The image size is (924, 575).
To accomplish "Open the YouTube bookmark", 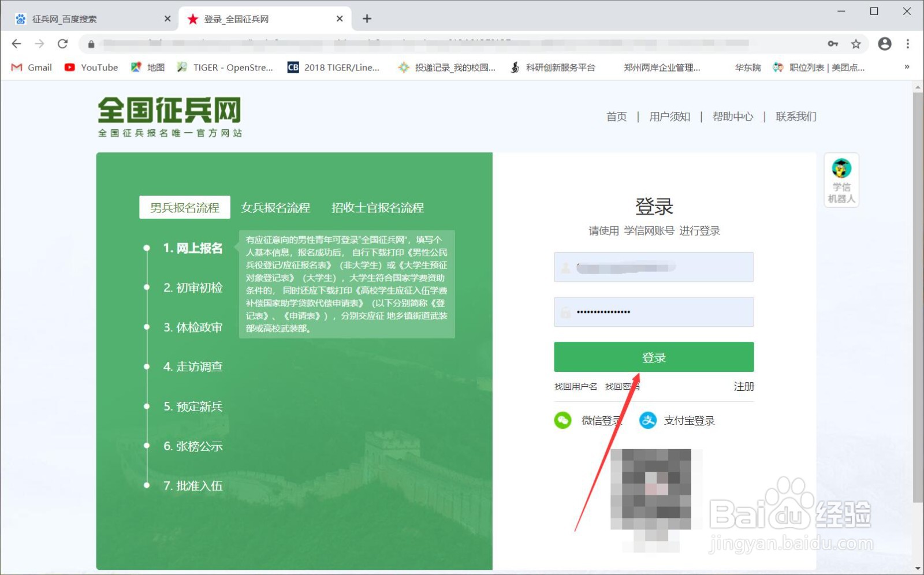I will (91, 68).
